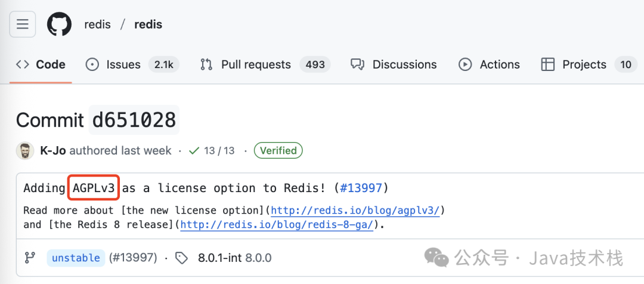Open K-Jo author profile link

[x=53, y=151]
